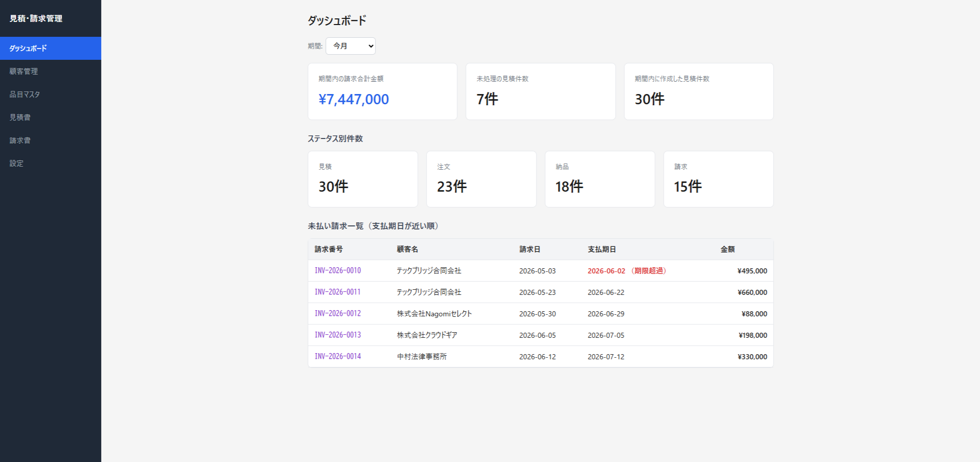This screenshot has width=980, height=462.
Task: Click due date 2026-07-05
Action: (x=606, y=335)
